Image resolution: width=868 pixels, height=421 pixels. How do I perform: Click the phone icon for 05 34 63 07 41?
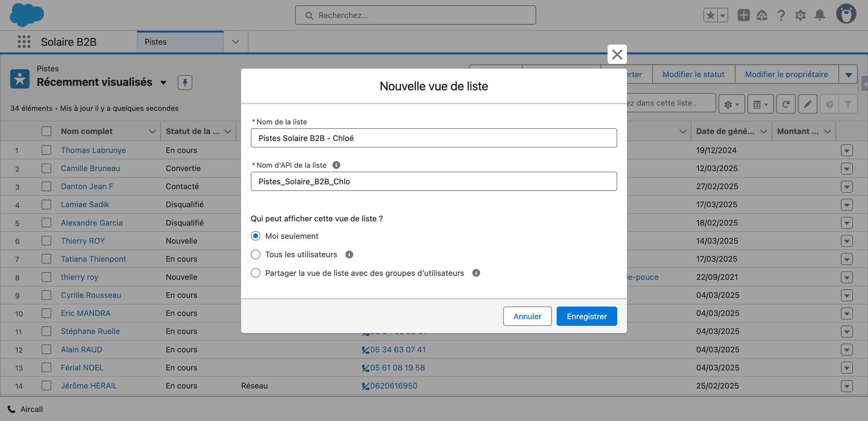tap(366, 350)
